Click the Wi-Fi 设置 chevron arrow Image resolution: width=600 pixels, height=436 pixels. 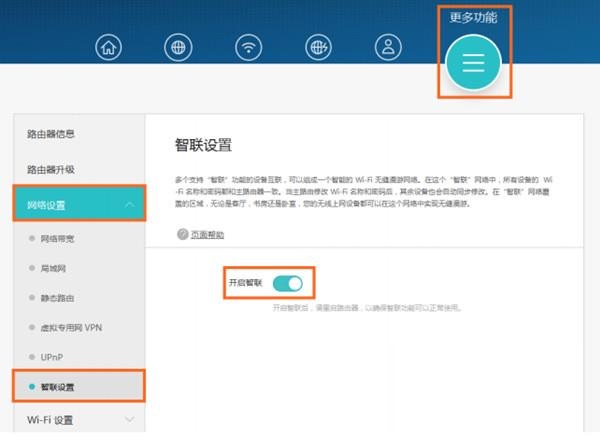(x=129, y=420)
